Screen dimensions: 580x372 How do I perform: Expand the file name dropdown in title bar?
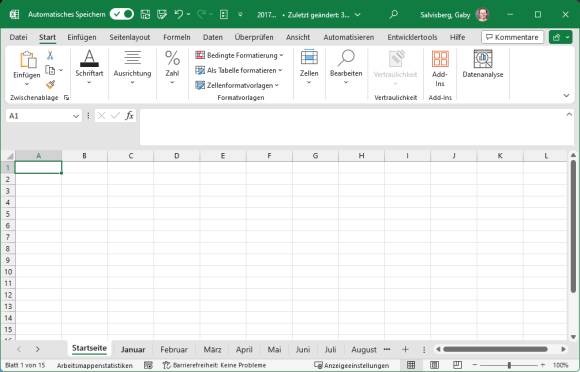357,15
